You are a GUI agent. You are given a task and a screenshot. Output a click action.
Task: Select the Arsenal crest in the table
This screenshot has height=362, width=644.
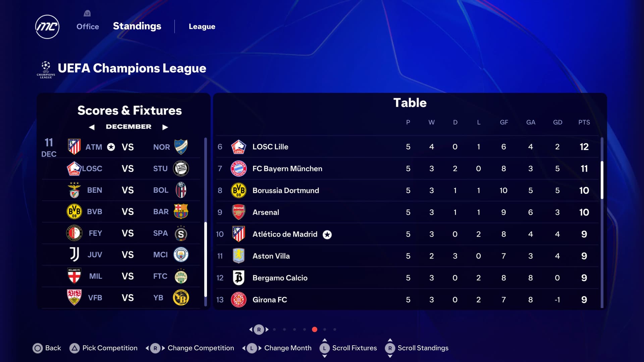coord(238,212)
